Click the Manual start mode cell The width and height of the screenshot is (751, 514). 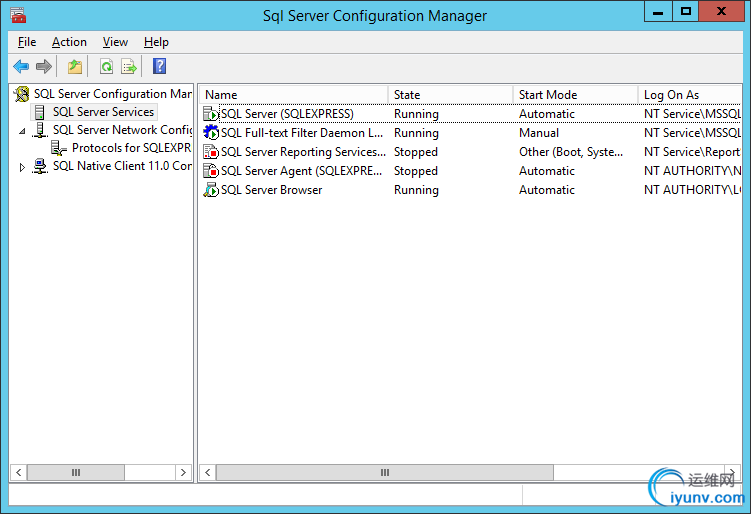coord(539,133)
